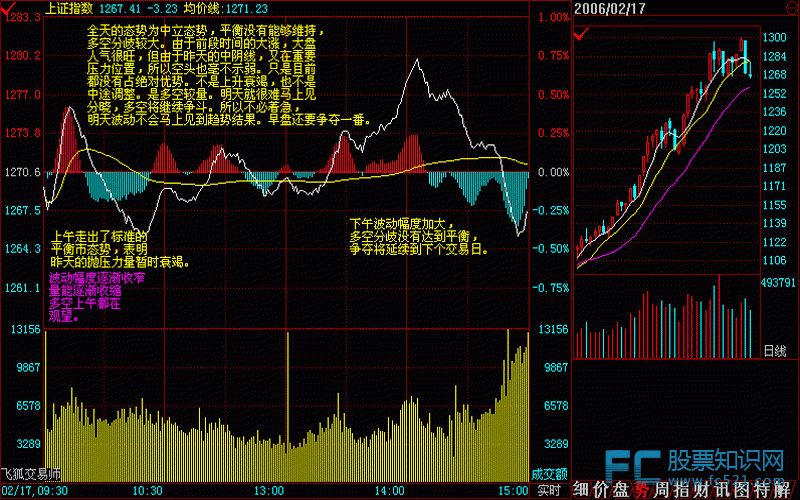Click the red checkmark in the daily chart panel
800x500 pixels.
581,35
